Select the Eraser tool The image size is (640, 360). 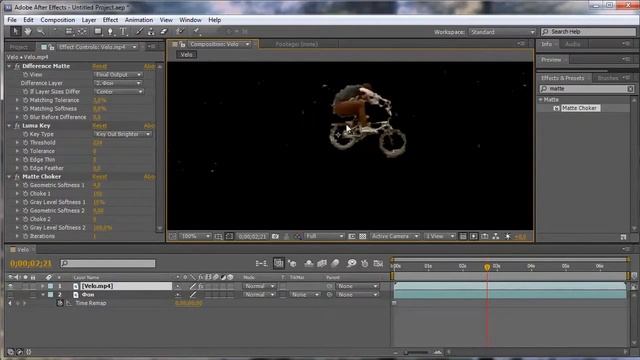pyautogui.click(x=164, y=31)
